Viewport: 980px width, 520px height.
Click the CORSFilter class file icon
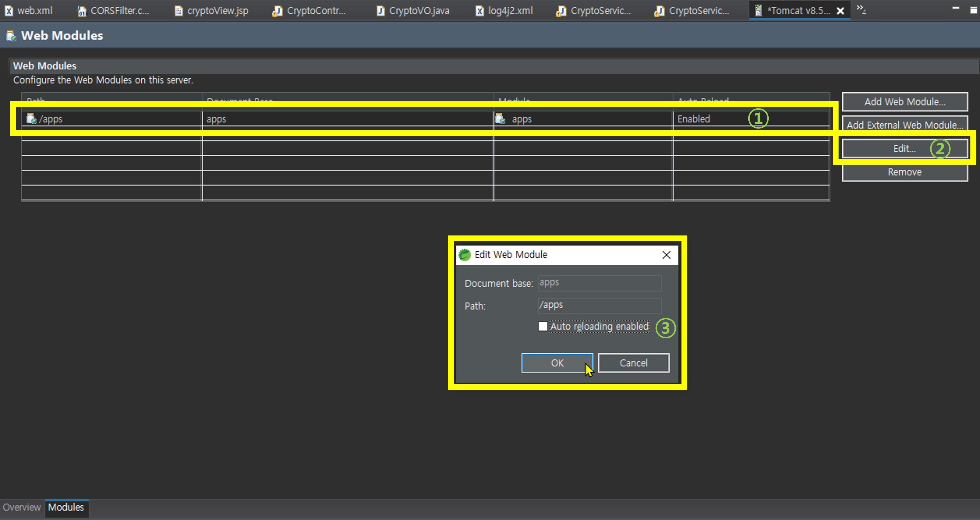82,11
